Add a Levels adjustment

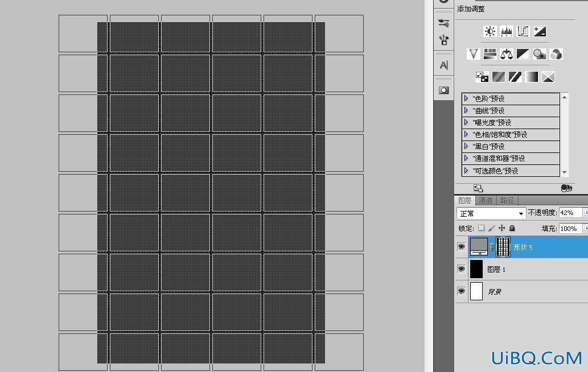coord(506,31)
